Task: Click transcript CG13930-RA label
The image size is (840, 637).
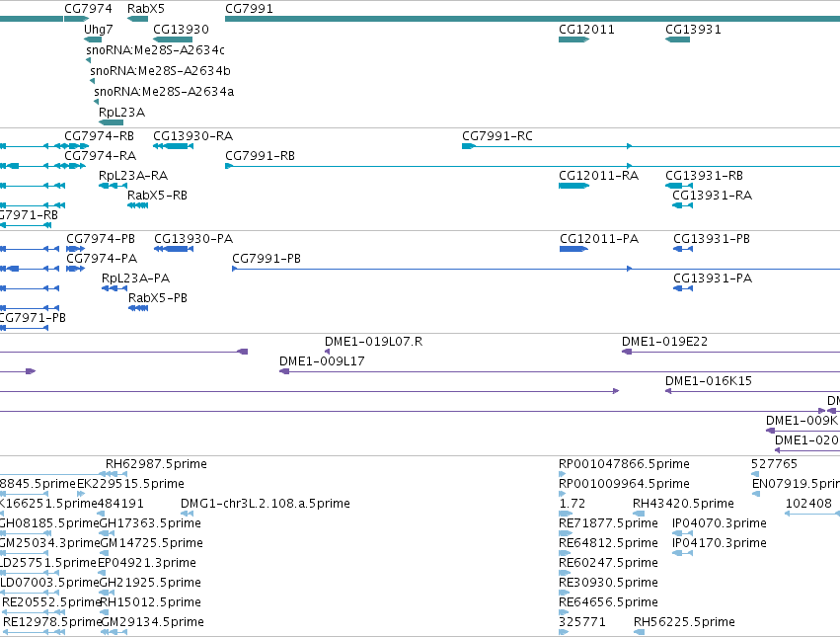Action: [192, 135]
